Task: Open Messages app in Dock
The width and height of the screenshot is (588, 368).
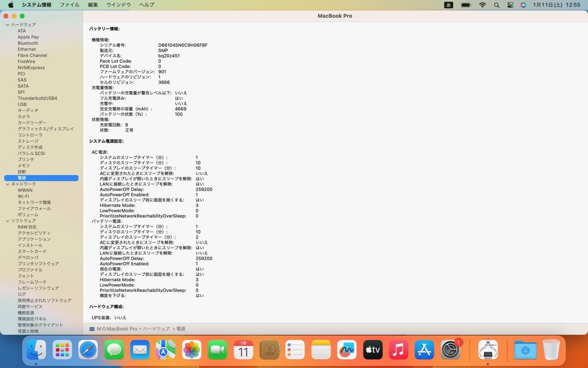Action: click(x=114, y=350)
